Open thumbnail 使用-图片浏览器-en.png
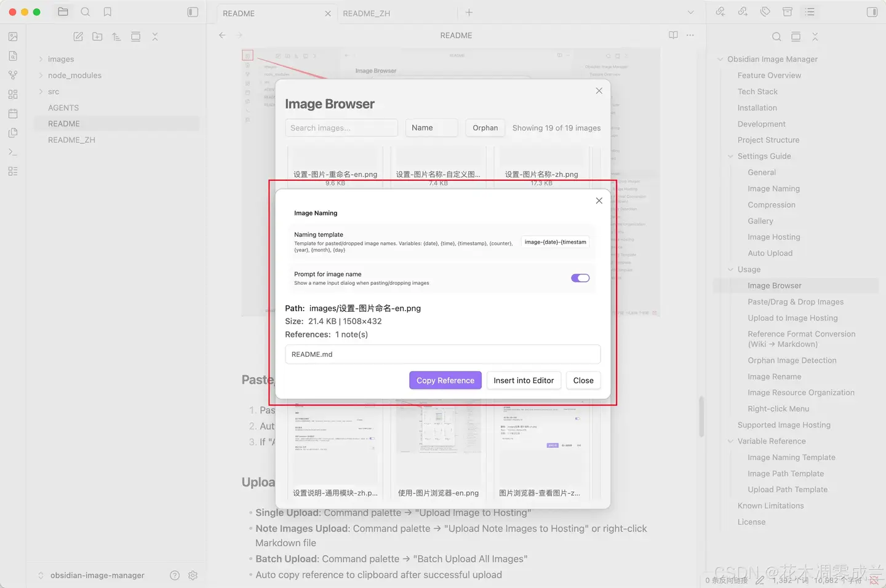 coord(438,449)
